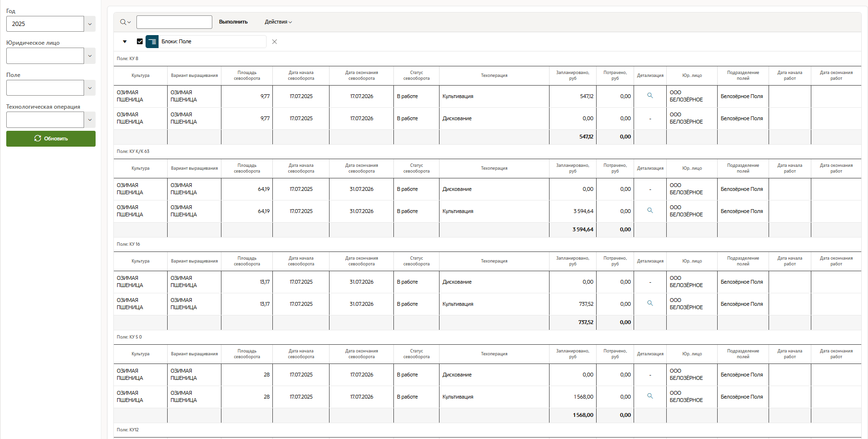868x439 pixels.
Task: Click the Поле: КУ К/К 63 group heading
Action: pyautogui.click(x=133, y=151)
